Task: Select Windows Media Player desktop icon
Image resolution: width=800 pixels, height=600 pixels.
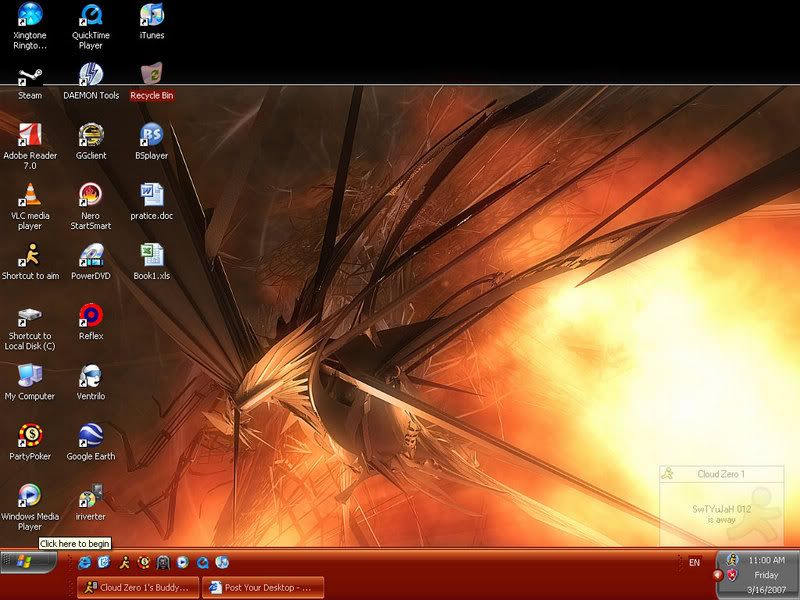Action: pos(30,507)
